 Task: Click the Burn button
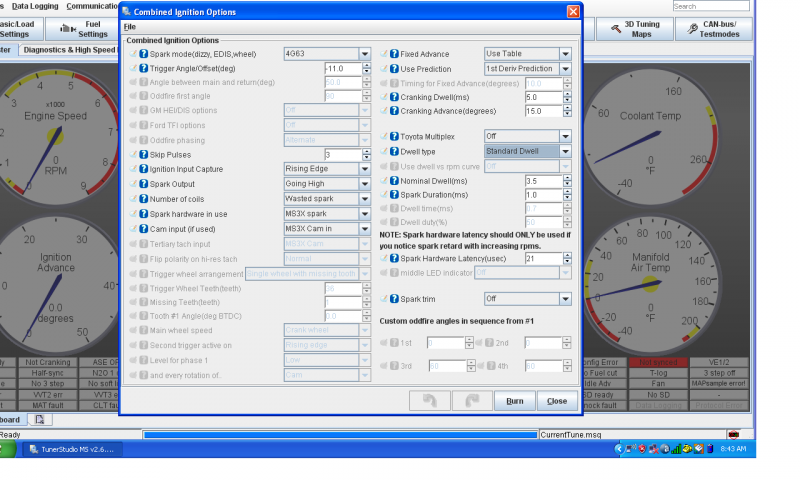tap(514, 401)
